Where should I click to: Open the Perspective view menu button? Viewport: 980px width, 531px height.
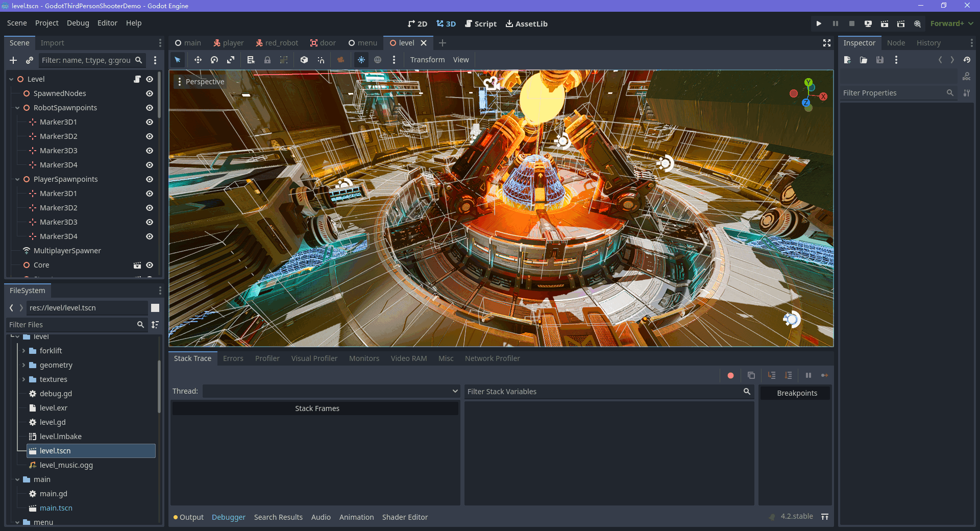[x=200, y=82]
